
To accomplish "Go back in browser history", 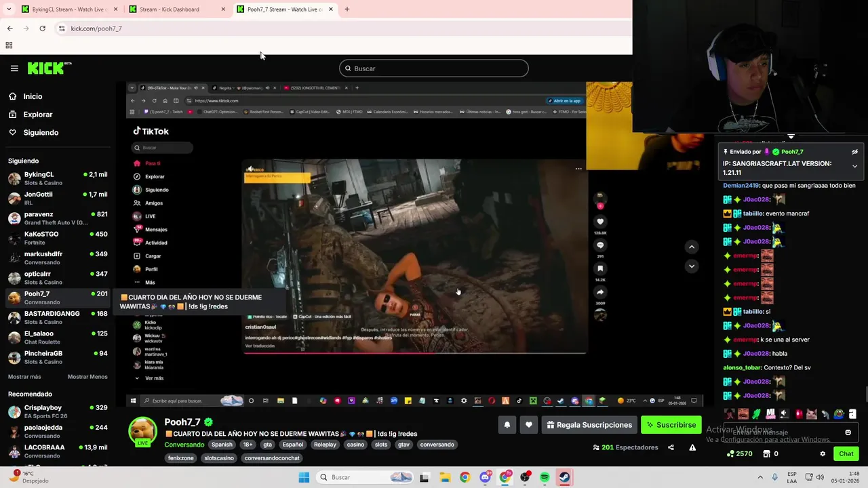I will pyautogui.click(x=9, y=28).
